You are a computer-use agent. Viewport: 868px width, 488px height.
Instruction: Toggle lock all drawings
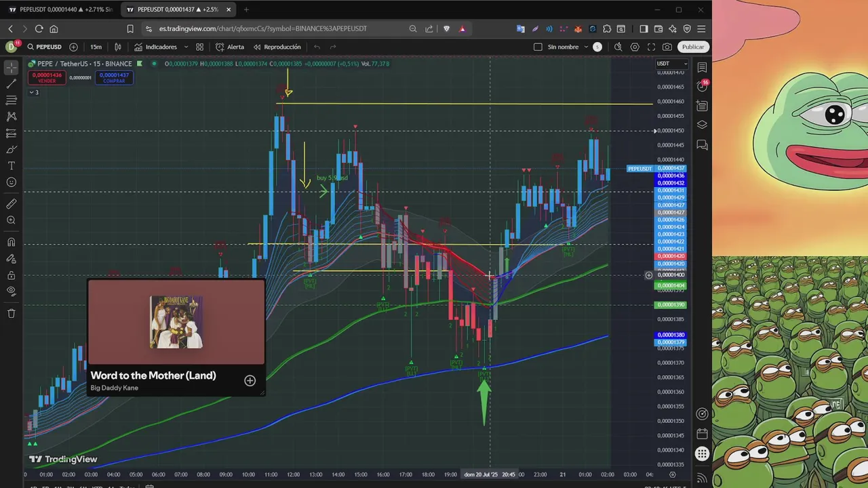coord(12,275)
